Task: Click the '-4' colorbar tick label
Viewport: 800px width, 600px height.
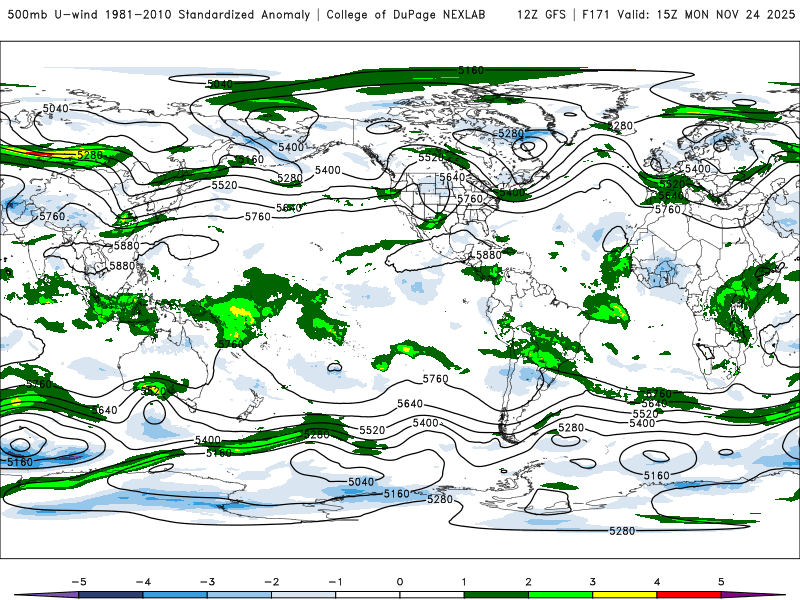Action: (x=143, y=582)
